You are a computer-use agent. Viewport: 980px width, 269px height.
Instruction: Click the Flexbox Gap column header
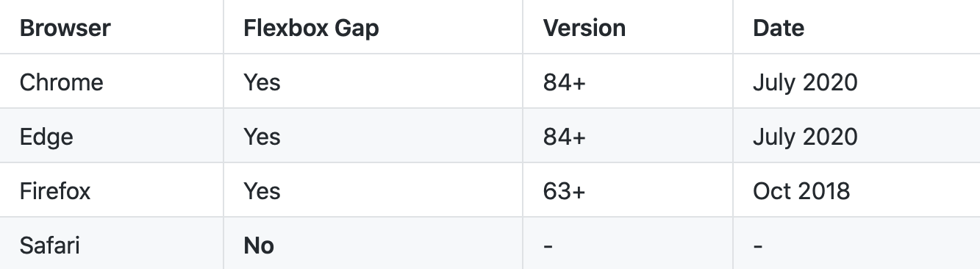click(x=311, y=28)
